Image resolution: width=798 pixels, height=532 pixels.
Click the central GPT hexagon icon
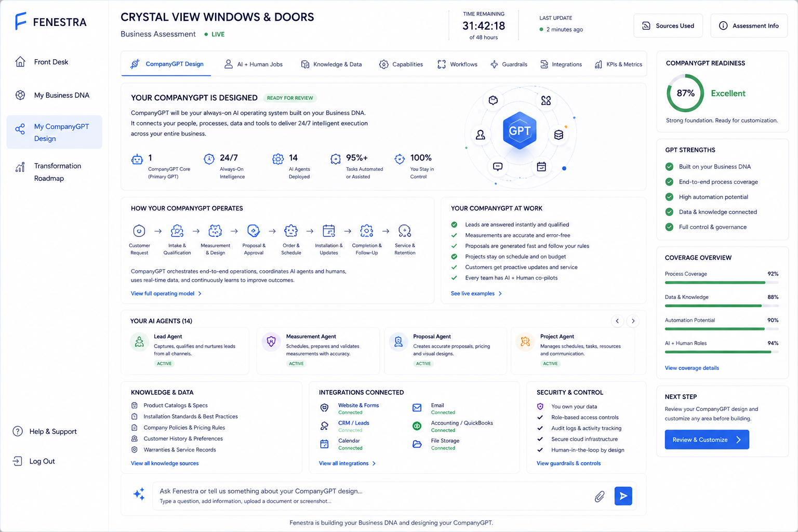coord(520,130)
